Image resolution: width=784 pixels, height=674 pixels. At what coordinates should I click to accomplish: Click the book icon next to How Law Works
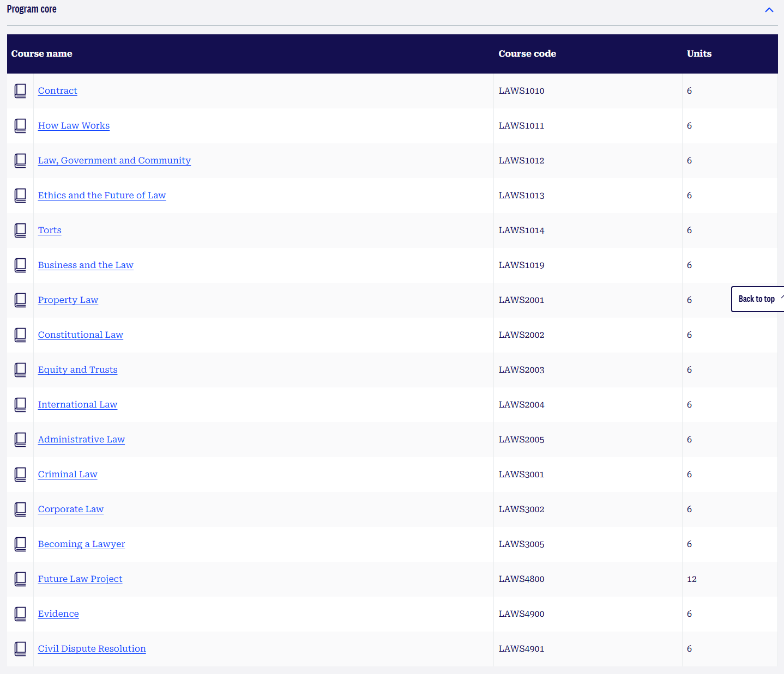pyautogui.click(x=20, y=126)
